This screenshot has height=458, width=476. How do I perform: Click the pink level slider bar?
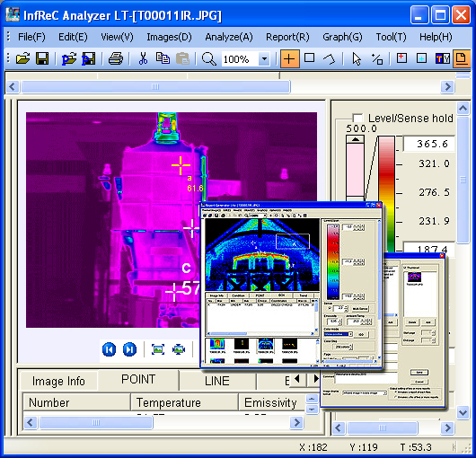[x=355, y=170]
